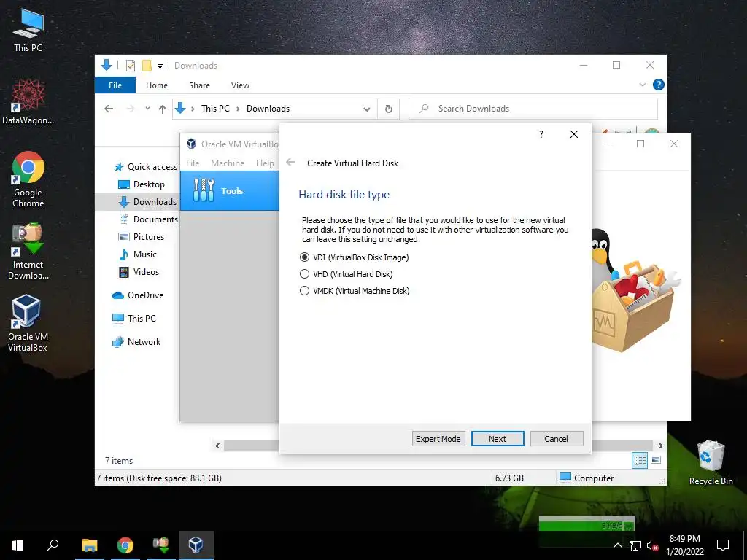Open the Windows Start menu
The image size is (747, 560).
point(18,545)
